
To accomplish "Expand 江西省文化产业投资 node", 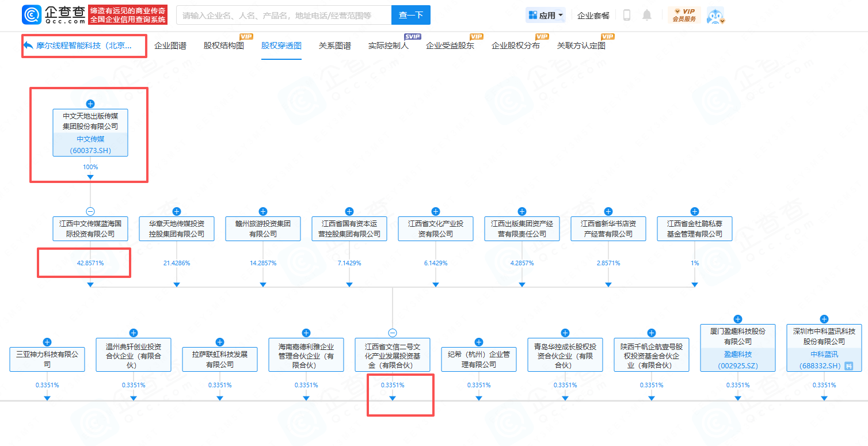I will coord(436,211).
